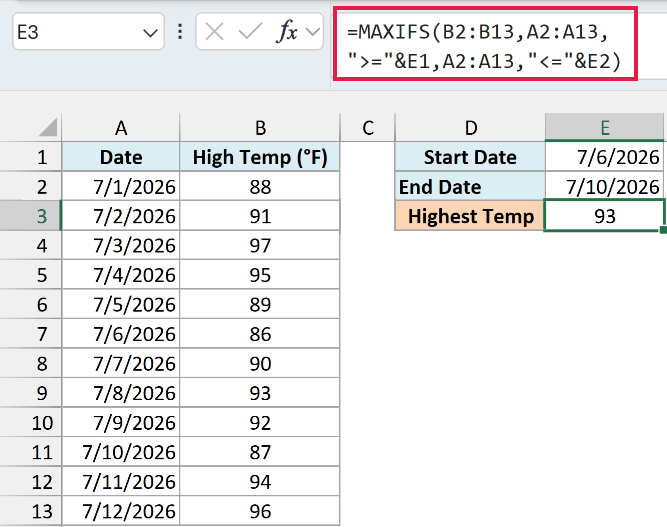667x527 pixels.
Task: Select temperature cell showing 89
Action: pyautogui.click(x=260, y=305)
